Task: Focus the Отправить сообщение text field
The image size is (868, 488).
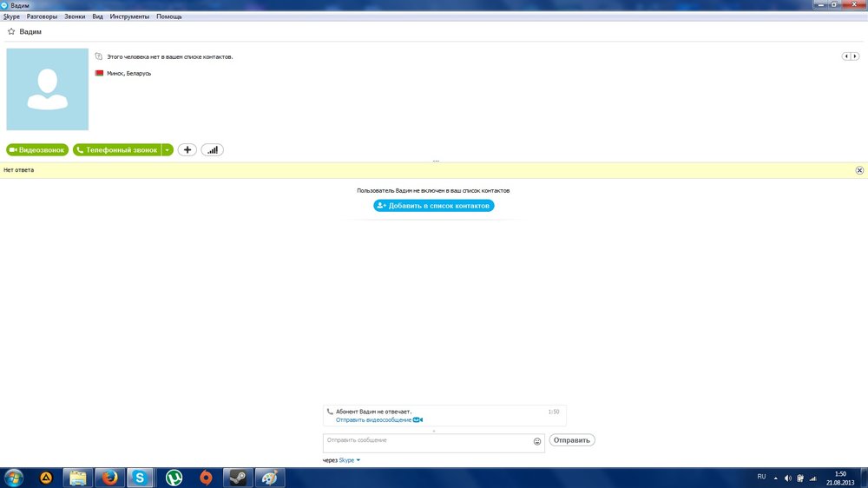Action: 425,442
